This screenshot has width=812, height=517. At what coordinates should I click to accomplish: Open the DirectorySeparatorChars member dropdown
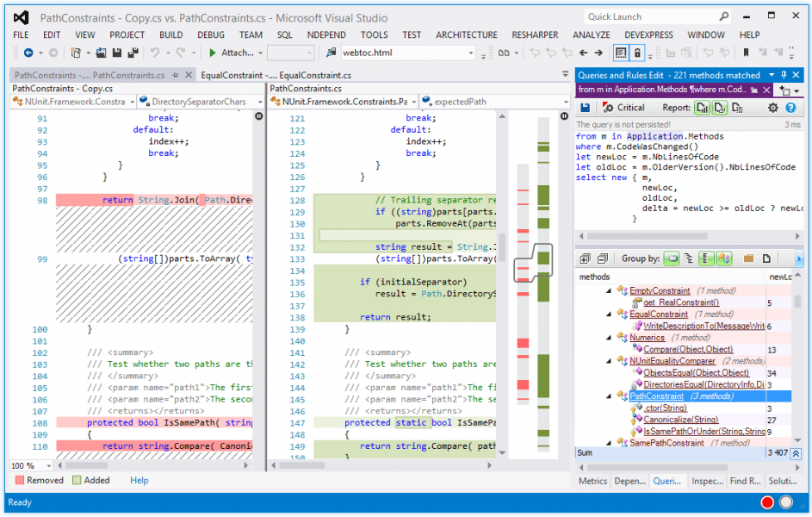pos(260,102)
